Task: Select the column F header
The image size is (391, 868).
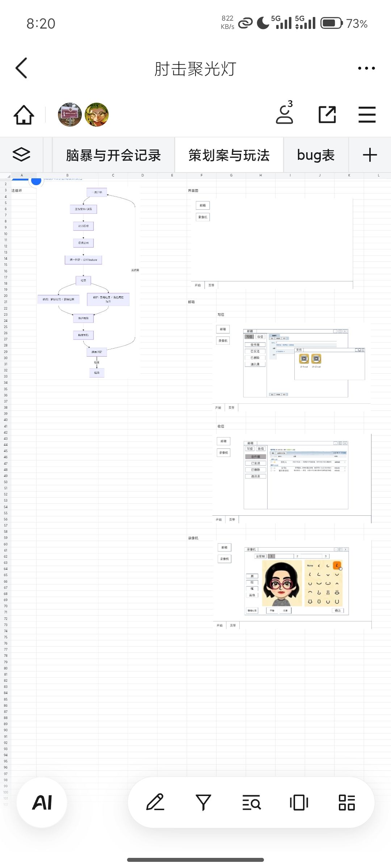Action: click(x=201, y=175)
